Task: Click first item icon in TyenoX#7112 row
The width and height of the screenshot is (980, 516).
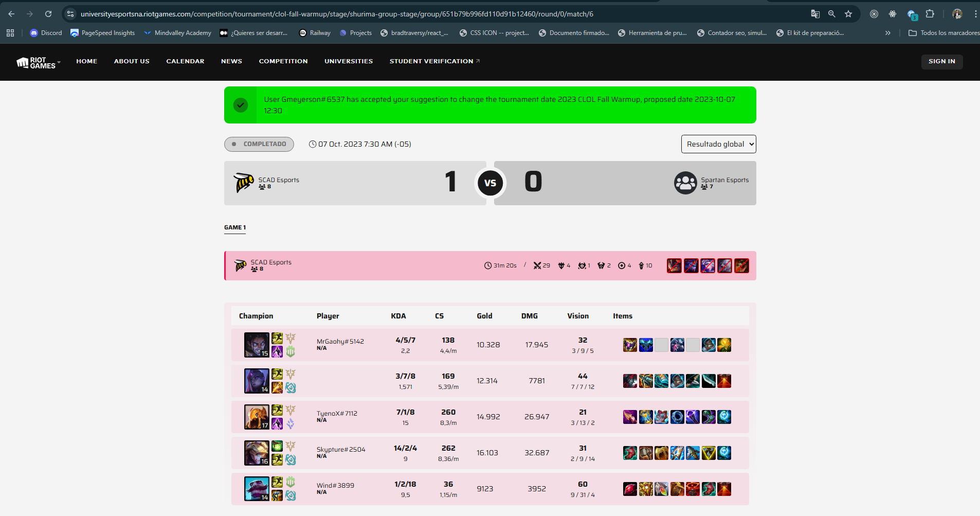Action: (630, 417)
